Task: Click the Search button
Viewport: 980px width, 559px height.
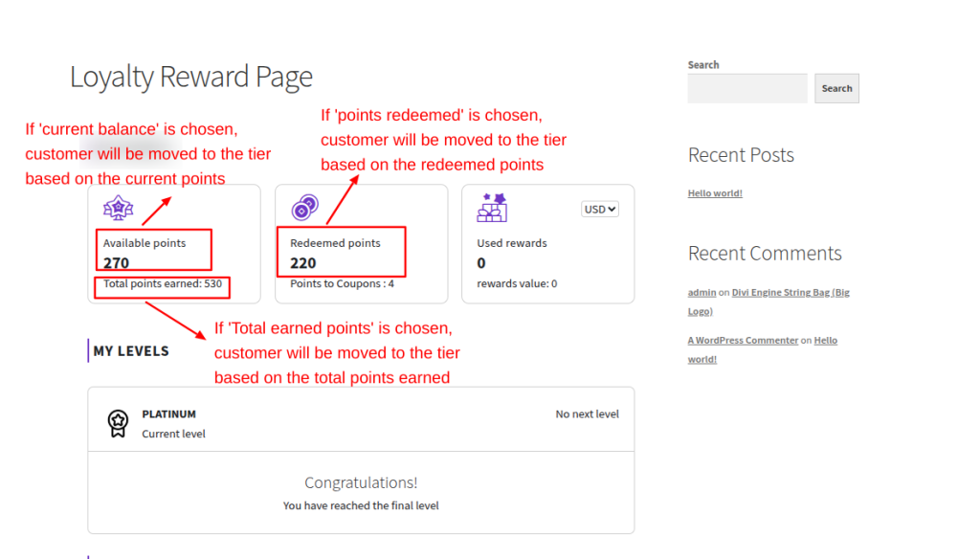Action: point(836,88)
